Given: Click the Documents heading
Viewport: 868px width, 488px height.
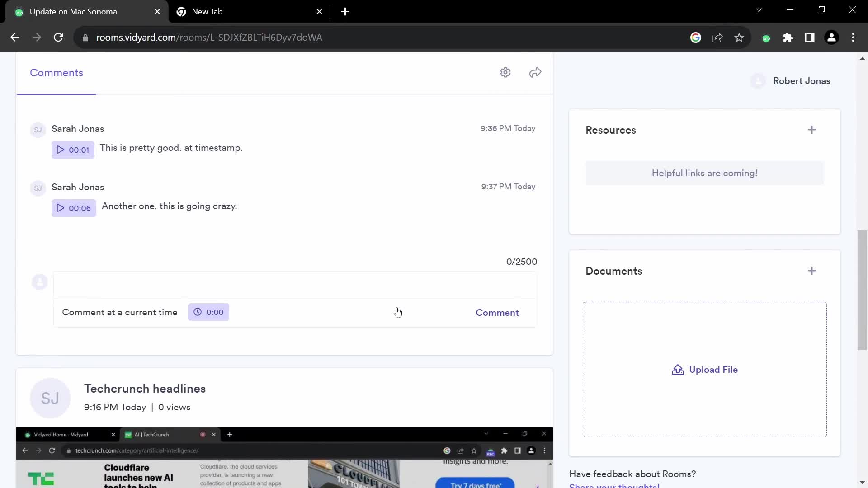Looking at the screenshot, I should pos(613,271).
